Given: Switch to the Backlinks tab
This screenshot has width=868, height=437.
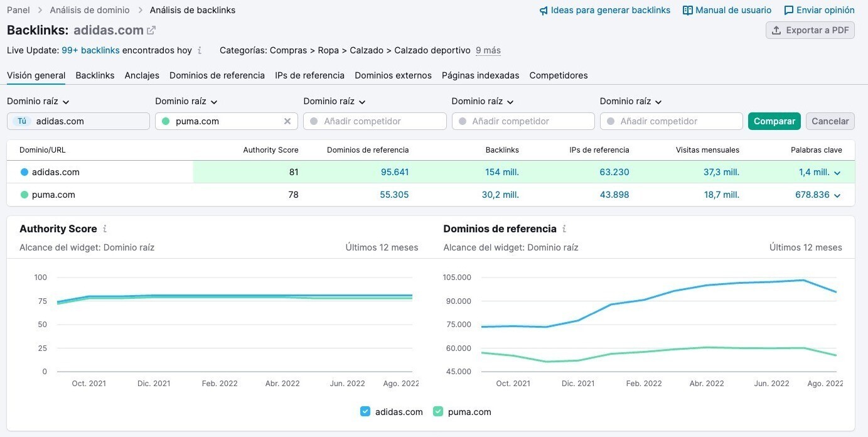Looking at the screenshot, I should 95,75.
